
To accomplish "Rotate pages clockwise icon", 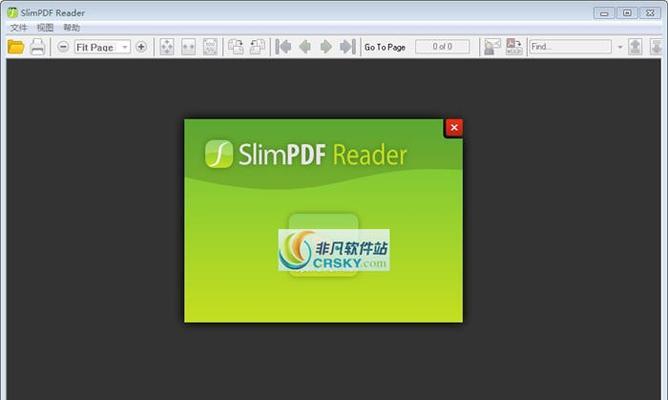I will 236,46.
